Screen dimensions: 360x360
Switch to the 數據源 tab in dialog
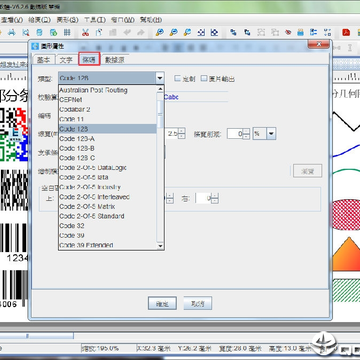pos(115,60)
